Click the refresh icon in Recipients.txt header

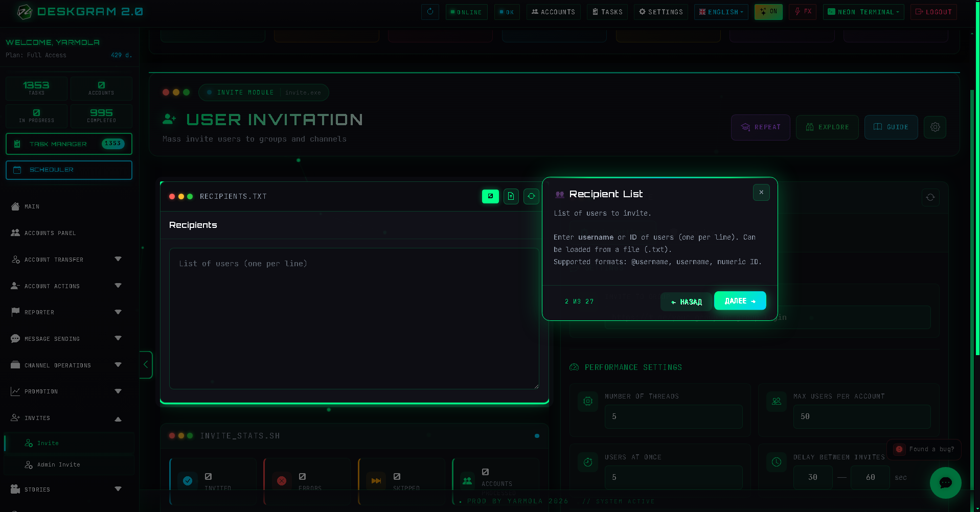532,196
